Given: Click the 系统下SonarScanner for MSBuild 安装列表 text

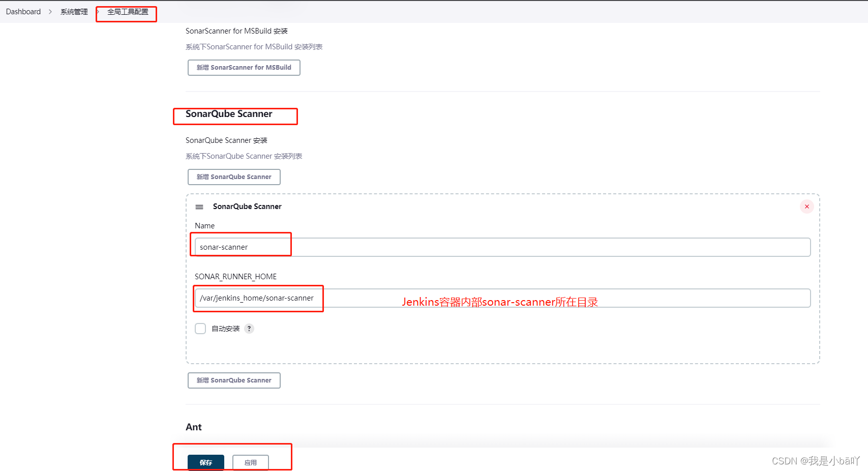Looking at the screenshot, I should [254, 47].
